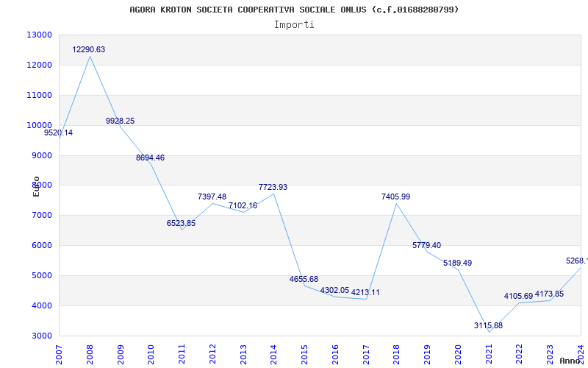This screenshot has width=588, height=368.
Task: Select the 7723.93 data label
Action: [273, 187]
